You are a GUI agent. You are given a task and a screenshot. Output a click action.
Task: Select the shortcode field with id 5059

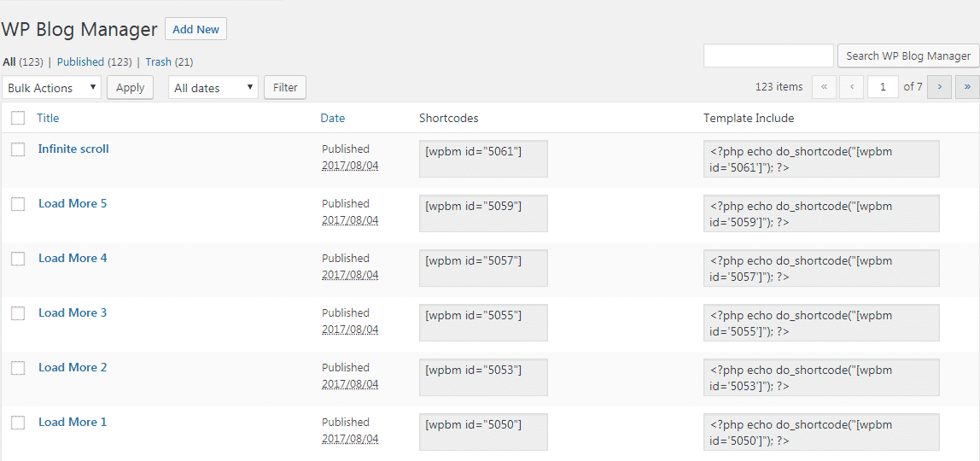484,213
